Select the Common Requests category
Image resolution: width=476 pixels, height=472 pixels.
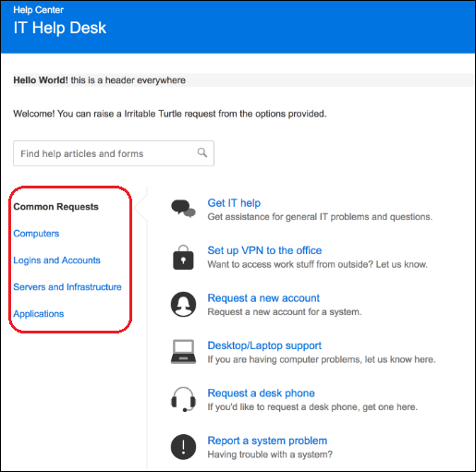pos(55,207)
